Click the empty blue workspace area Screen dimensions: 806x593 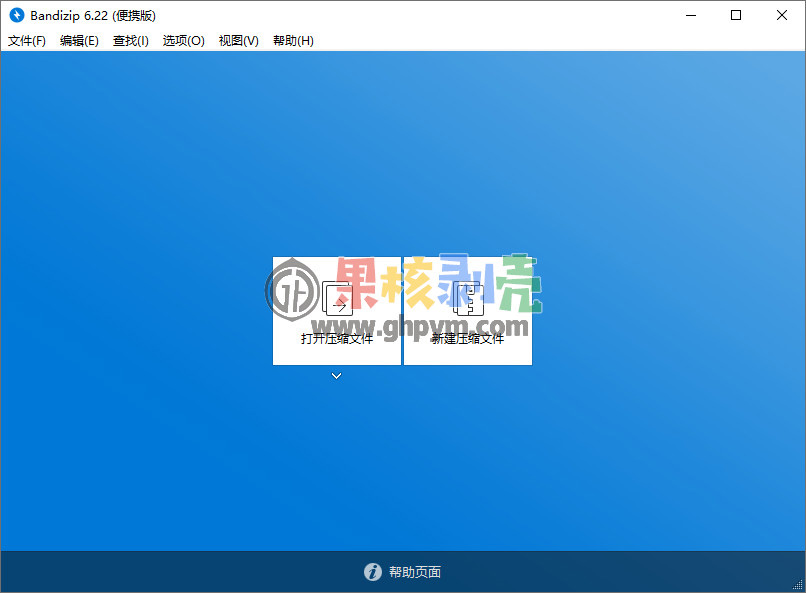point(150,450)
